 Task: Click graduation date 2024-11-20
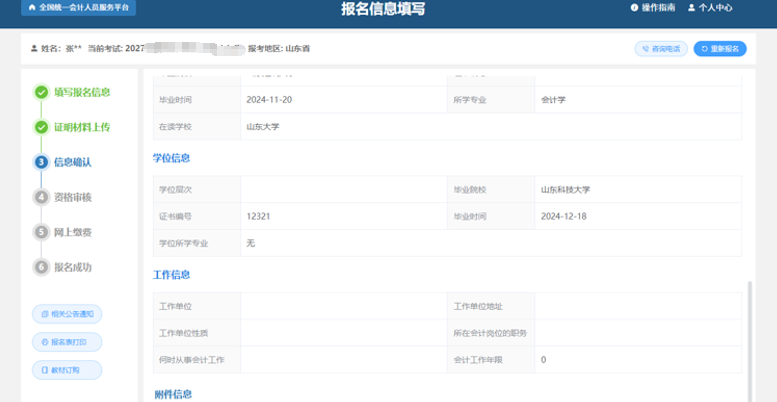point(269,100)
